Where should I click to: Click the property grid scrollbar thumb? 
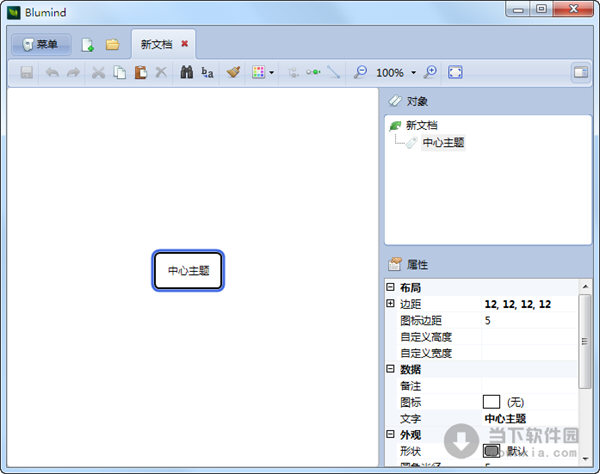pos(585,341)
